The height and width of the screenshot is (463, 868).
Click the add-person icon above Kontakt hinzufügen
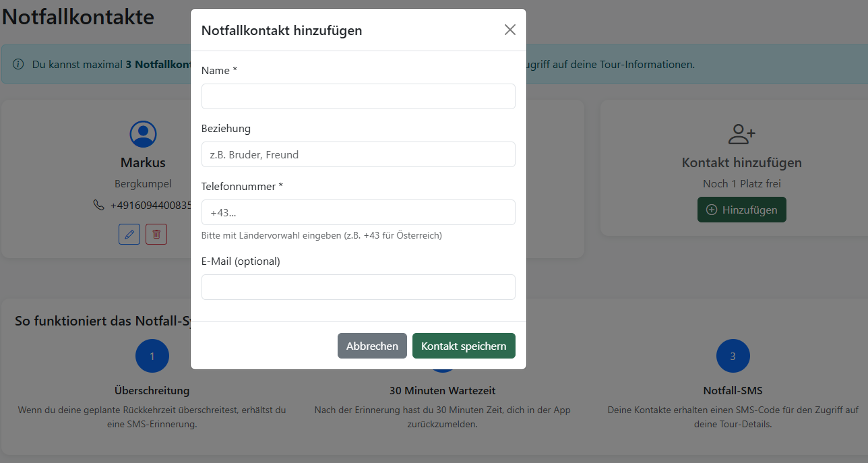click(x=741, y=134)
